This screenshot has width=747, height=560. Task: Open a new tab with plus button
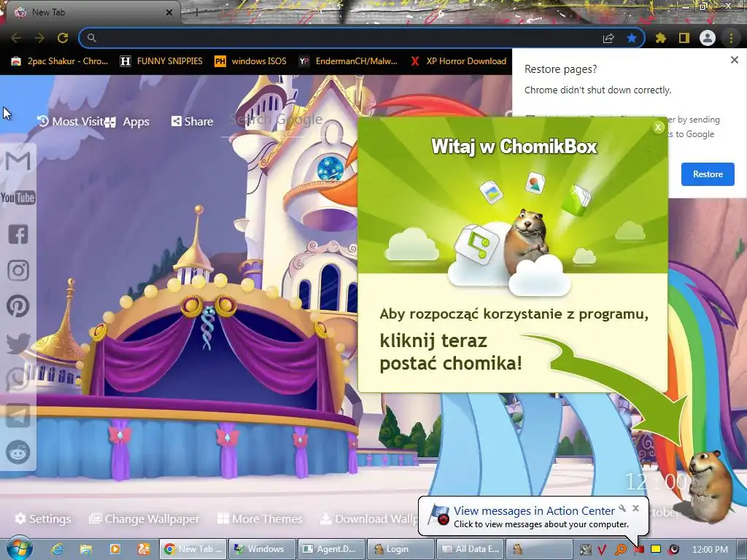pos(196,13)
